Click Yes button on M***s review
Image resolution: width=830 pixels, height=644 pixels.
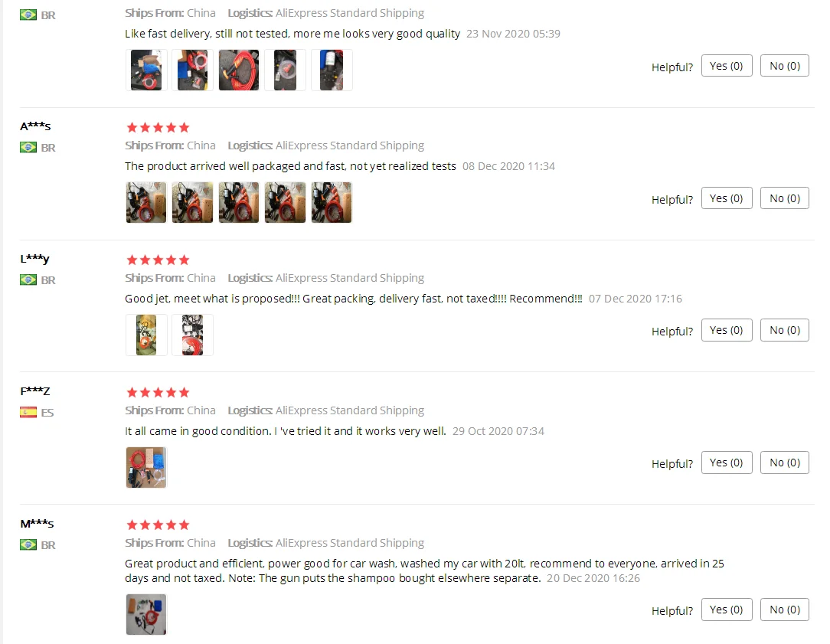(726, 610)
